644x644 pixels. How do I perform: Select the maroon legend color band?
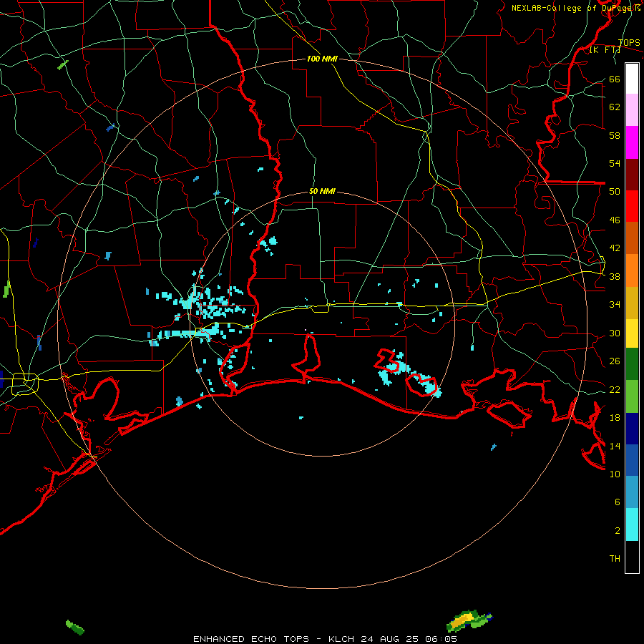pyautogui.click(x=632, y=175)
